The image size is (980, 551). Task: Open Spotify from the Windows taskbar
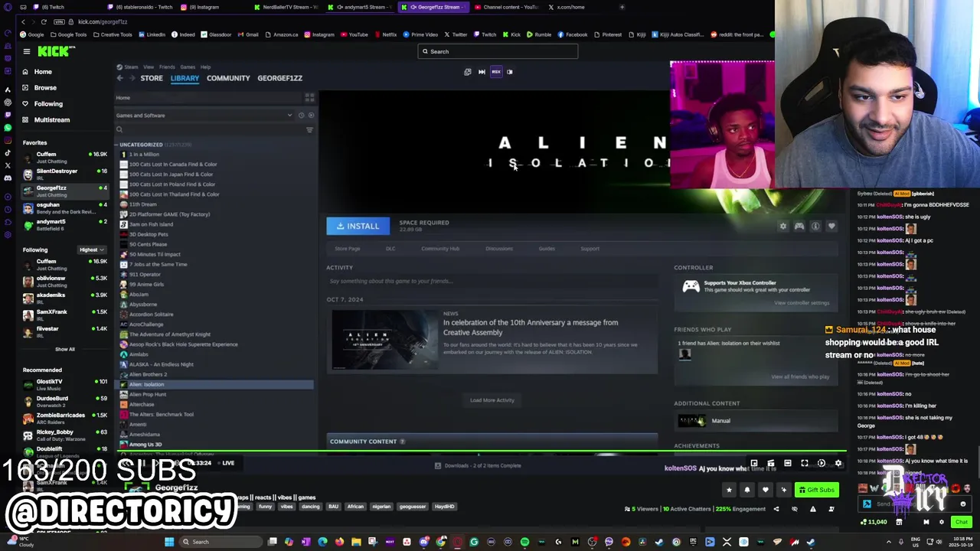click(524, 542)
